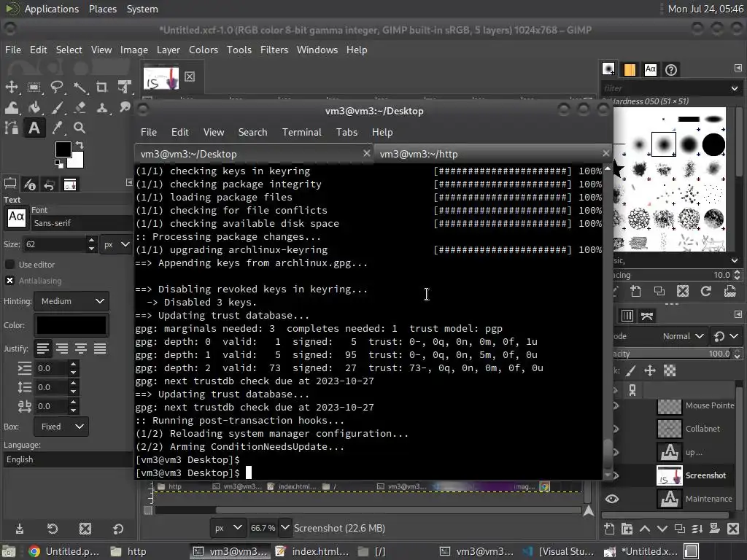
Task: Switch to the vm3@vm3:~/http terminal tab
Action: click(x=492, y=154)
